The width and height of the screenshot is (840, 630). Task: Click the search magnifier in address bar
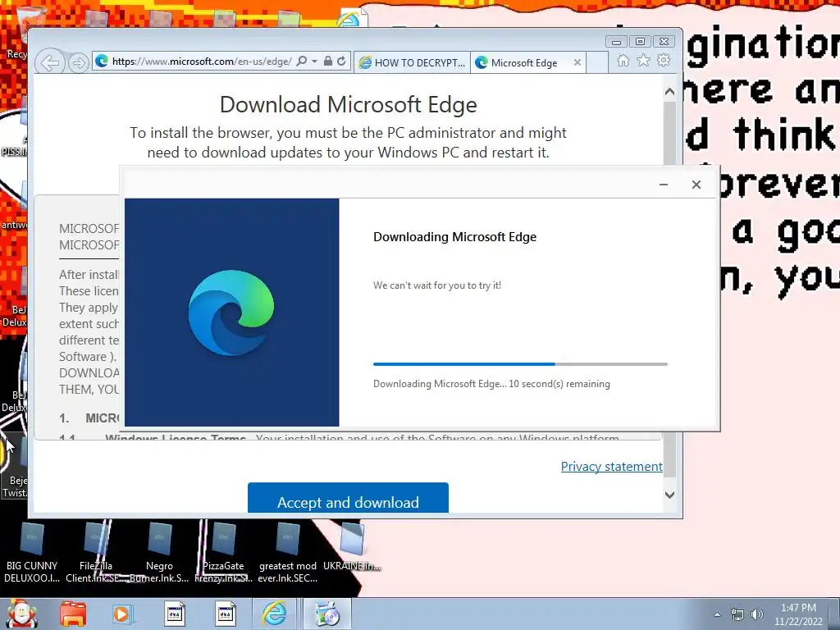tap(302, 61)
